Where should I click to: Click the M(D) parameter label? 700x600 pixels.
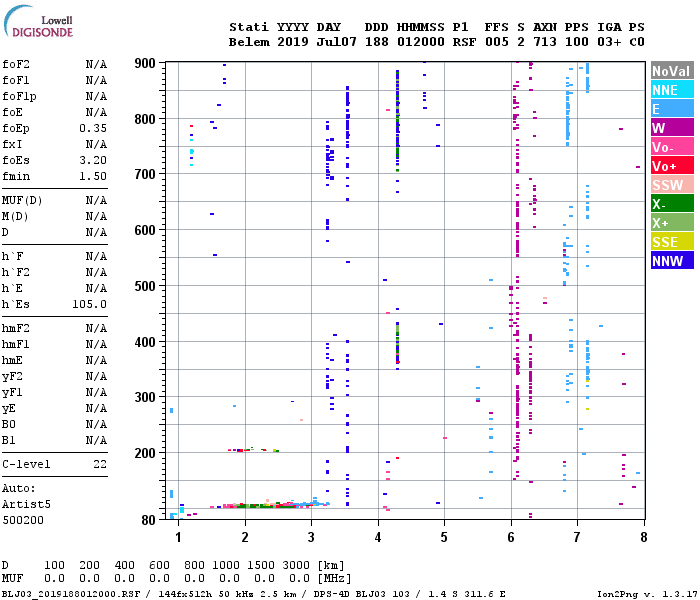pos(15,217)
